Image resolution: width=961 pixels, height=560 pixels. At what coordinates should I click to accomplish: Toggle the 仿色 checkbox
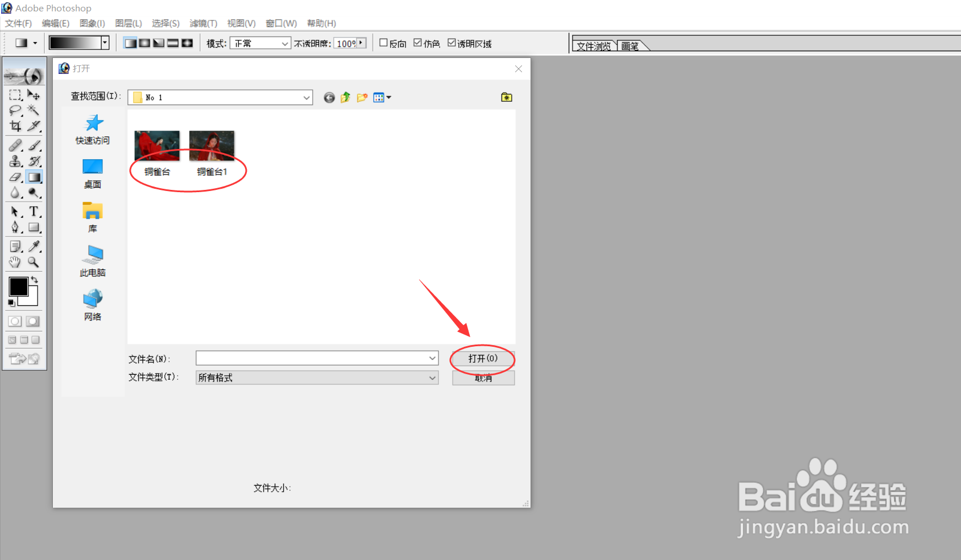(417, 43)
